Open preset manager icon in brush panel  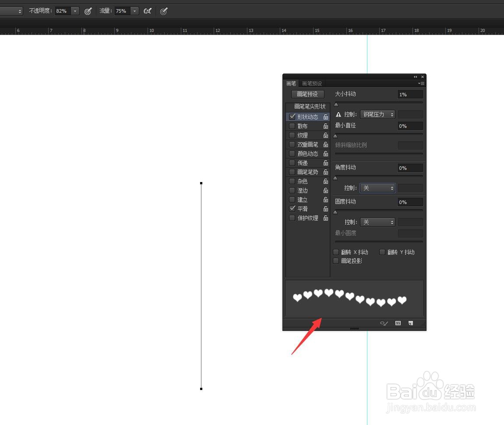[x=398, y=323]
